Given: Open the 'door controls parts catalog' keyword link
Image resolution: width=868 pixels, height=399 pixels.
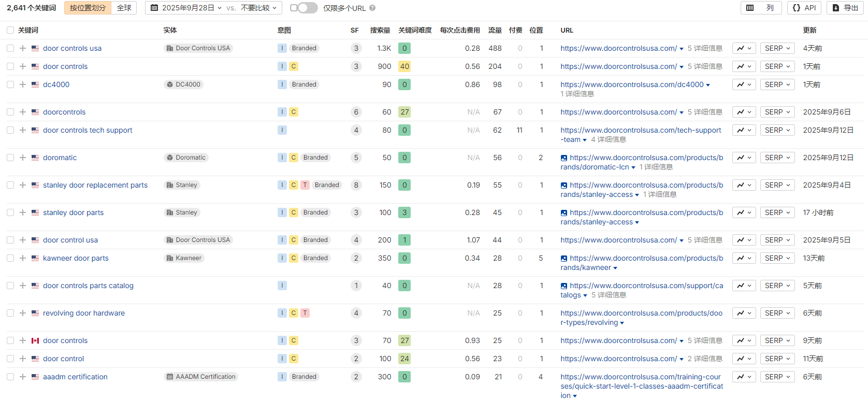Looking at the screenshot, I should (x=88, y=286).
